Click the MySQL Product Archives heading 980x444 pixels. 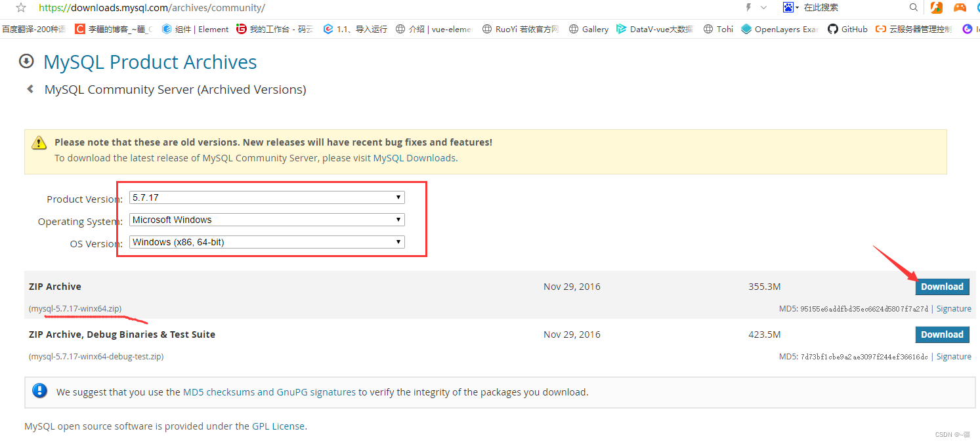click(x=150, y=62)
